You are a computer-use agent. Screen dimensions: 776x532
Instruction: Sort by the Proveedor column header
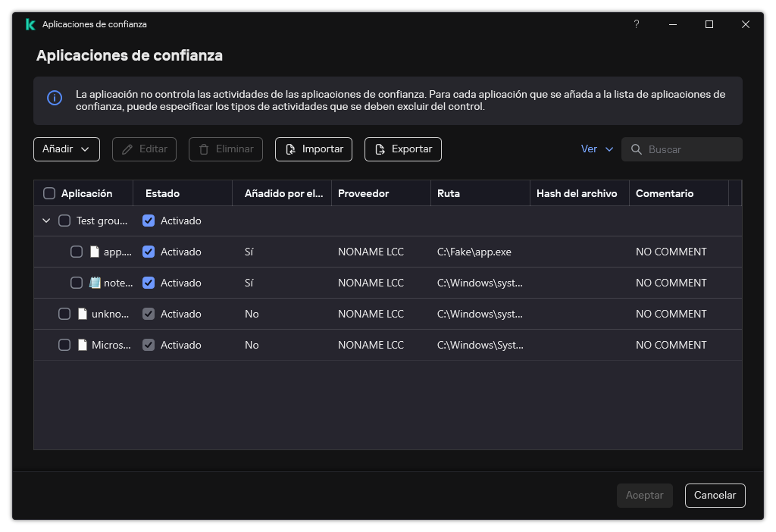point(363,192)
